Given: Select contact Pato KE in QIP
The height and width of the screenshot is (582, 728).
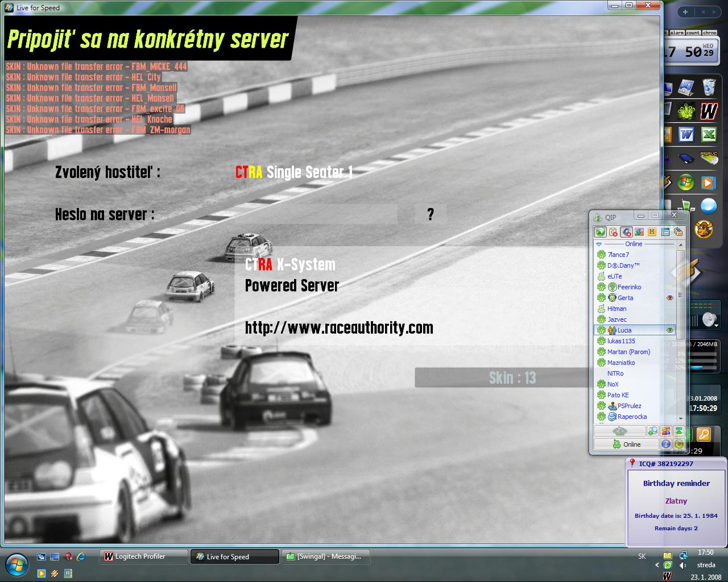Looking at the screenshot, I should click(x=635, y=395).
